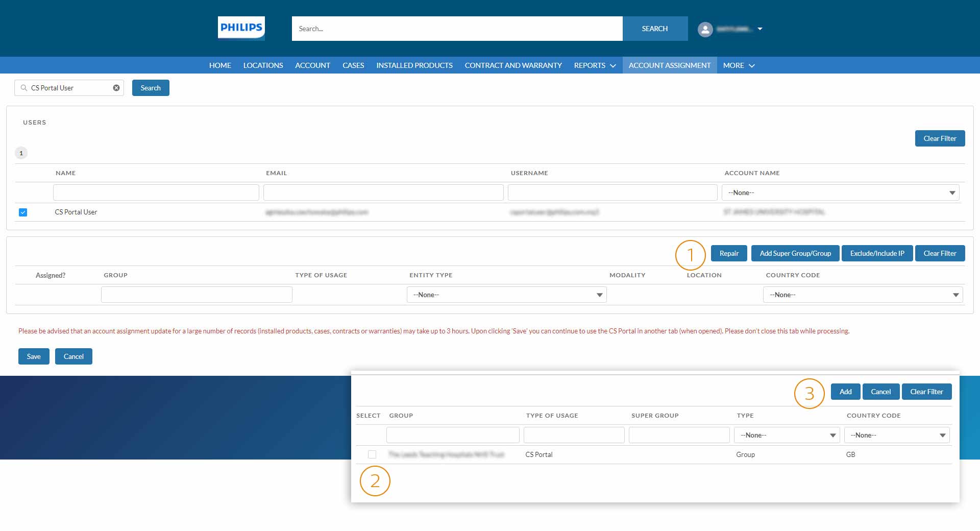Click Add button in the group popup
Screen dimensions: 980x531
tap(845, 392)
